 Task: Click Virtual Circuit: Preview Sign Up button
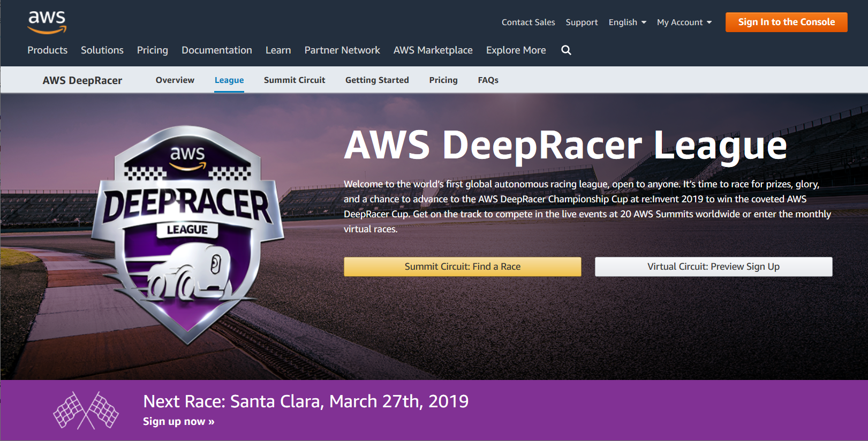click(x=713, y=267)
